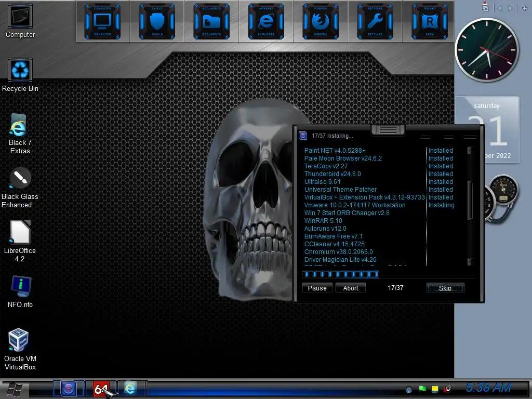Click the analog clock gadget
This screenshot has width=532, height=399.
point(486,50)
